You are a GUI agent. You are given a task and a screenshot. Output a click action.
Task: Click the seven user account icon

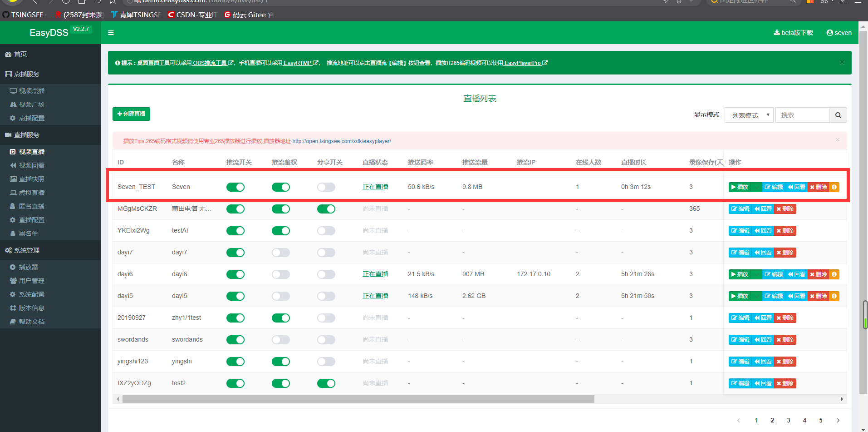click(830, 33)
